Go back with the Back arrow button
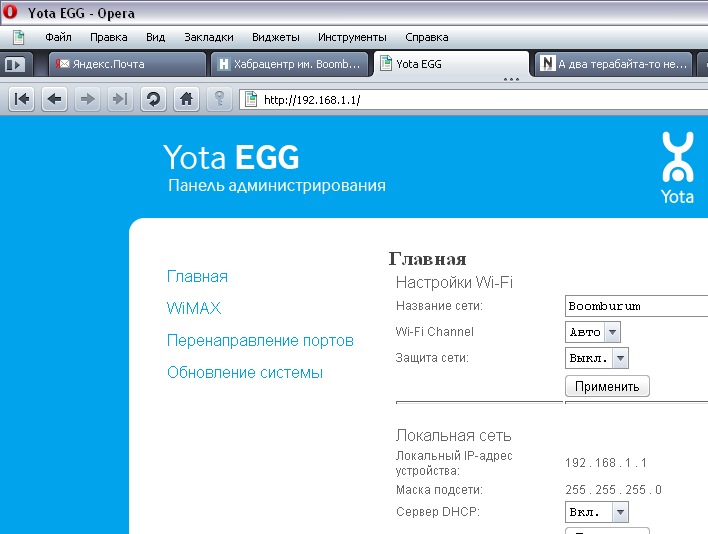This screenshot has height=534, width=708. (x=55, y=99)
